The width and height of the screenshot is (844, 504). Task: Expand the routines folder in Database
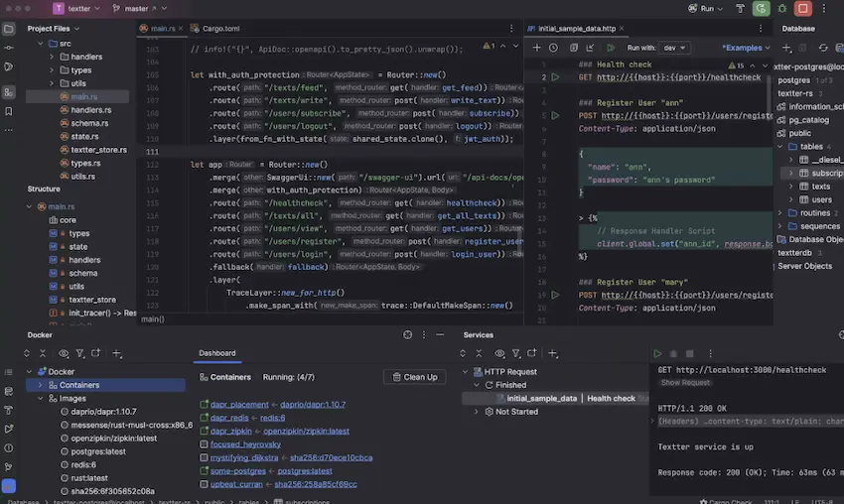779,213
